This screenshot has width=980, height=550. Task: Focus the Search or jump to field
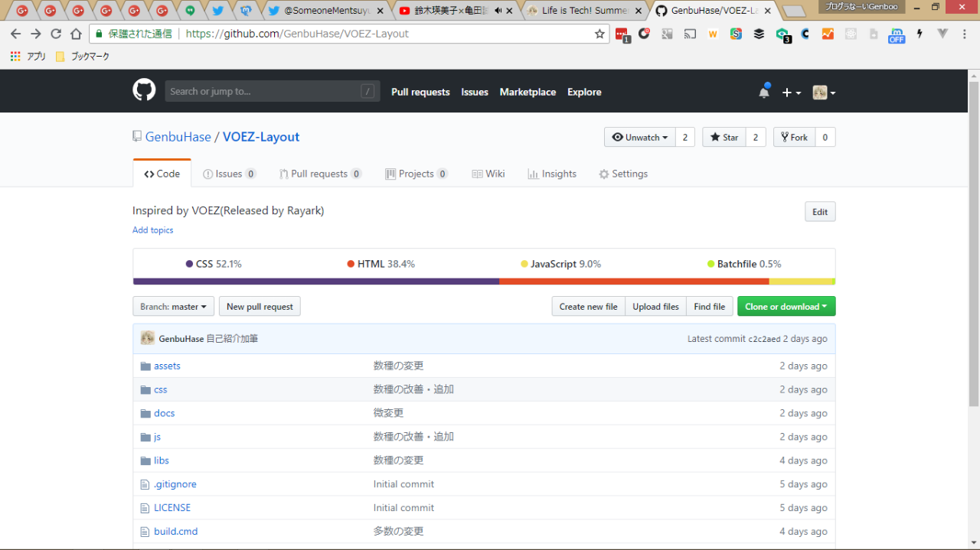(x=262, y=91)
